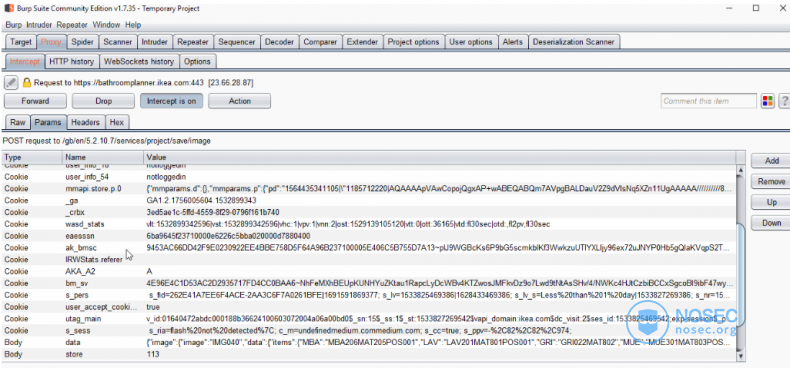
Task: Select the mmapi.store.p.0 cookie row
Action: (x=368, y=189)
